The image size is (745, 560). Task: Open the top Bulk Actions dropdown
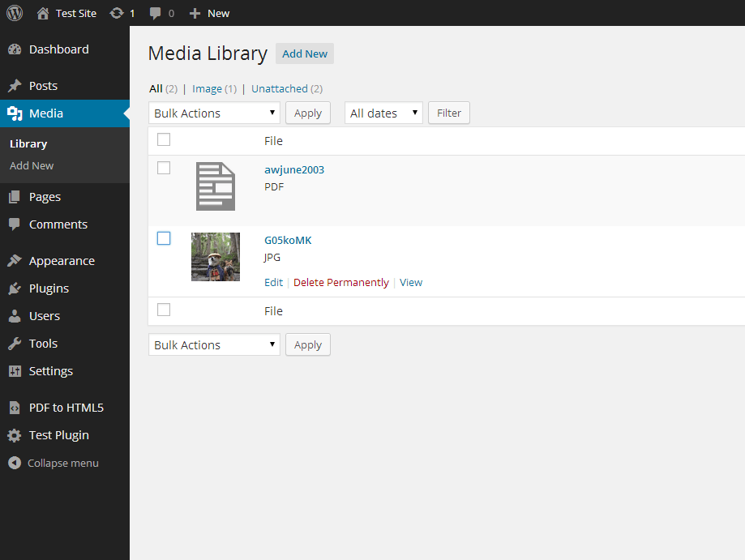214,113
